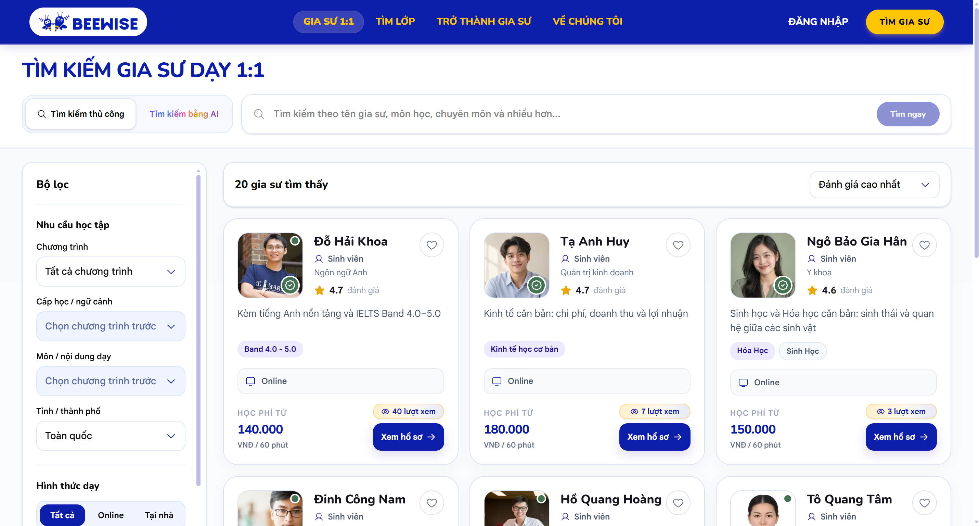This screenshot has width=980, height=526.
Task: Switch to Tìm kiếm thủ công mode
Action: (81, 114)
